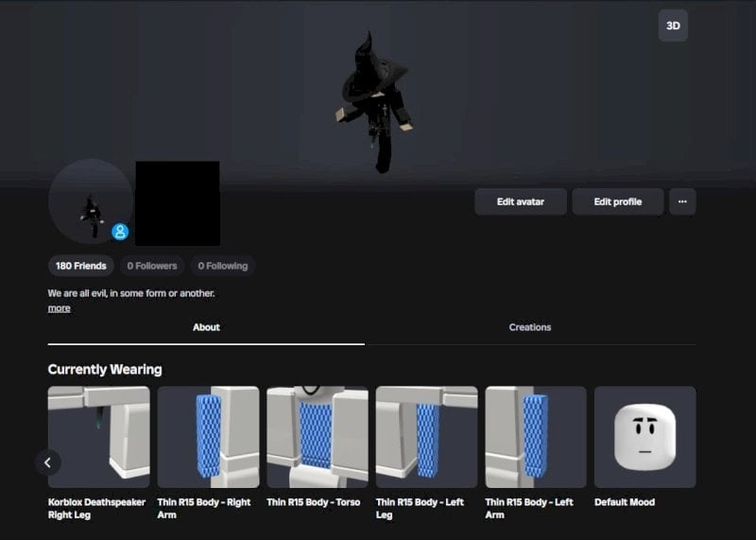
Task: View the 180 Friends list
Action: 81,266
